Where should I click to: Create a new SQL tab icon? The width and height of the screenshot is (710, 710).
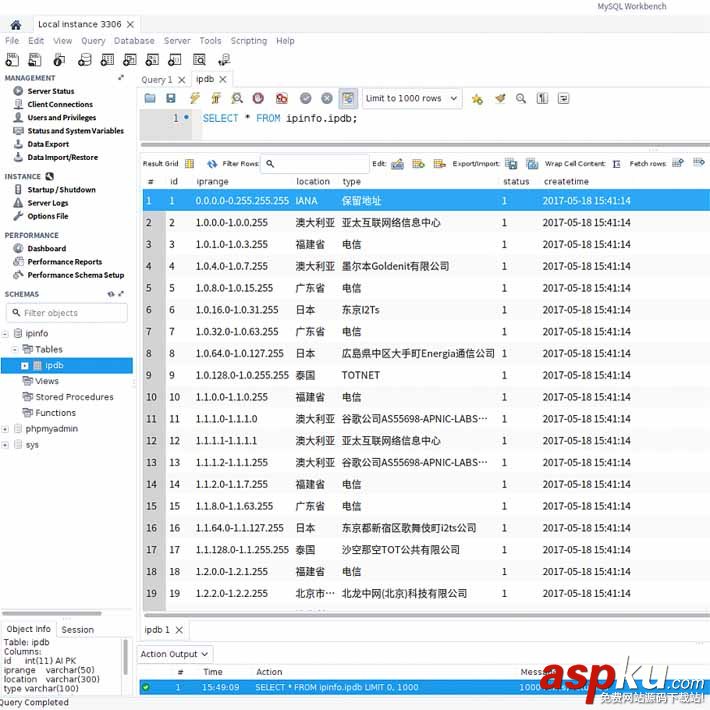(12, 60)
